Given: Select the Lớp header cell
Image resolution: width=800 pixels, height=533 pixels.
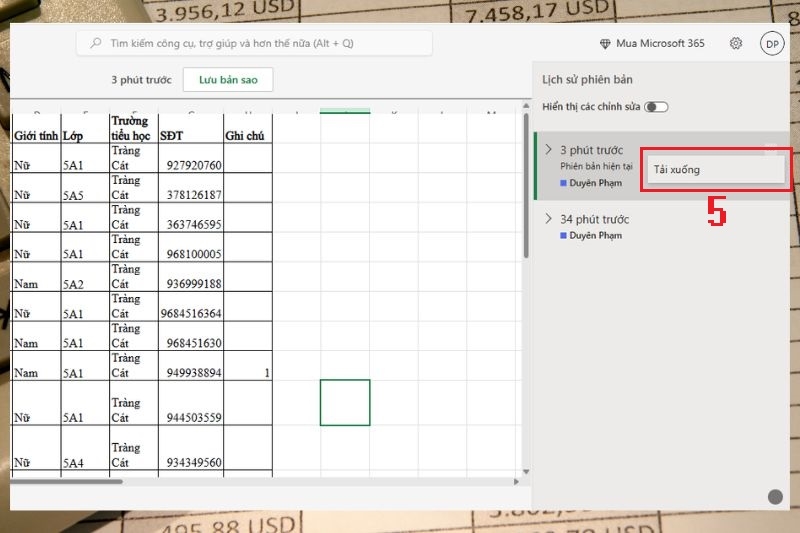Looking at the screenshot, I should pyautogui.click(x=85, y=128).
